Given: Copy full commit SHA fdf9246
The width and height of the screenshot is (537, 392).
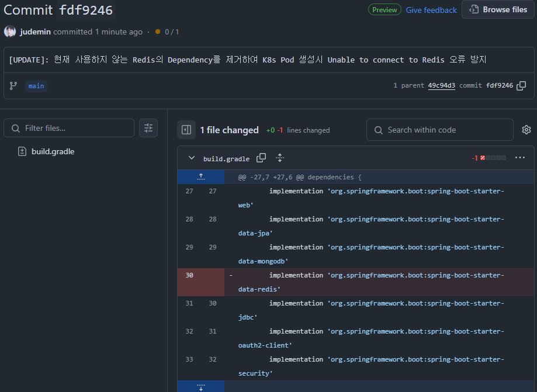Looking at the screenshot, I should coord(521,86).
